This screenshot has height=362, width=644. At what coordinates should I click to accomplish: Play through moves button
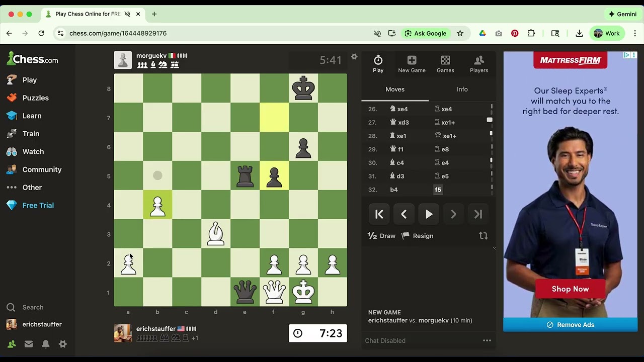click(x=429, y=214)
